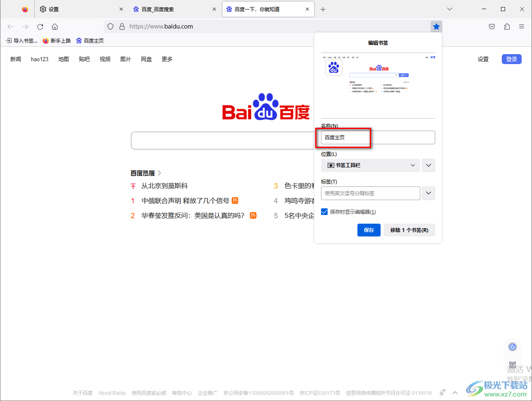Click the QR code icon at right edge

coord(513,366)
